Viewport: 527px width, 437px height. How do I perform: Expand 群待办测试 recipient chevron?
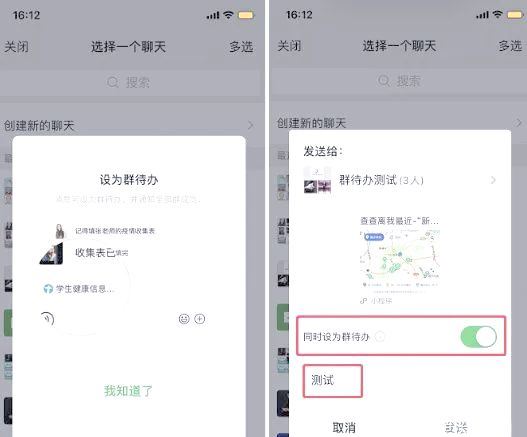[493, 180]
